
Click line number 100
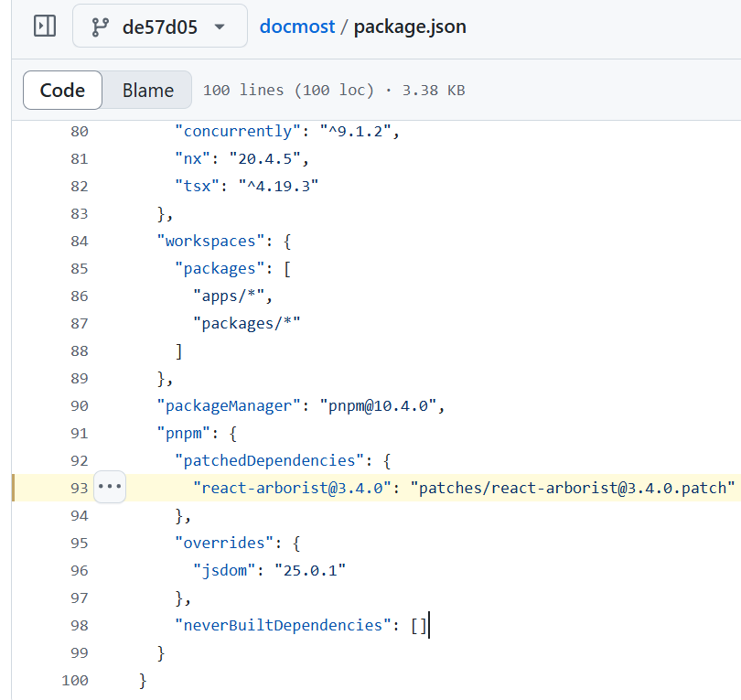pos(75,680)
